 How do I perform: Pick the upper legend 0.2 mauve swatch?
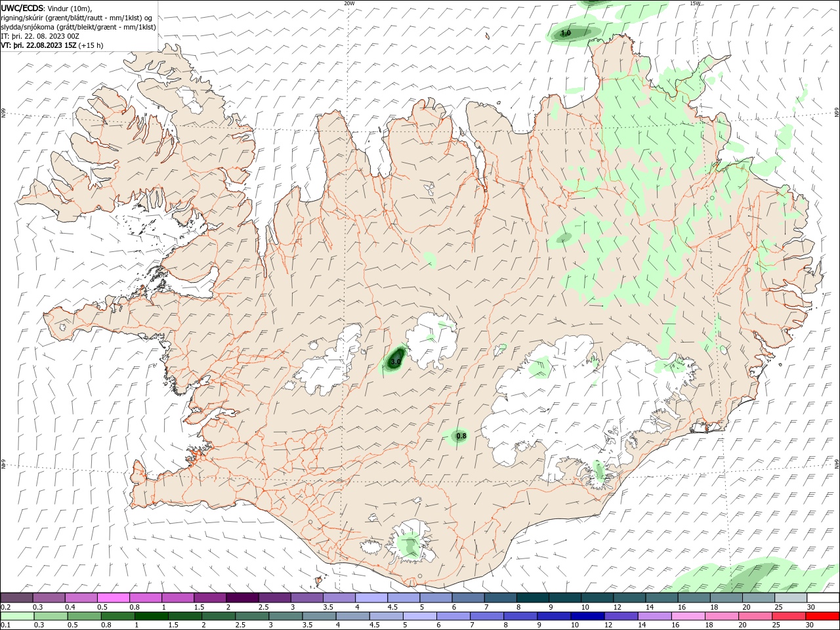(16, 598)
